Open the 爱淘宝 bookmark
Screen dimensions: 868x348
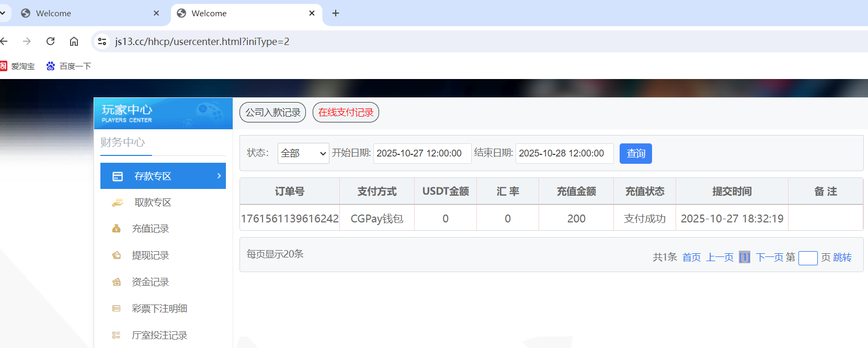[18, 66]
